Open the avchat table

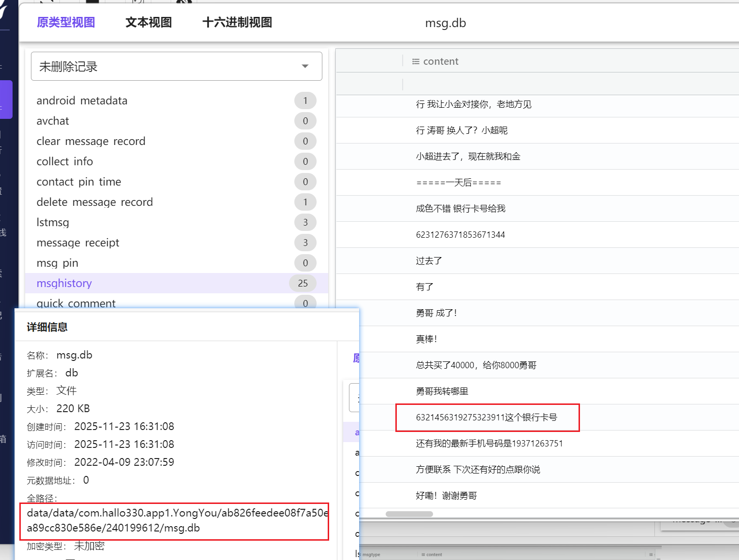point(53,121)
